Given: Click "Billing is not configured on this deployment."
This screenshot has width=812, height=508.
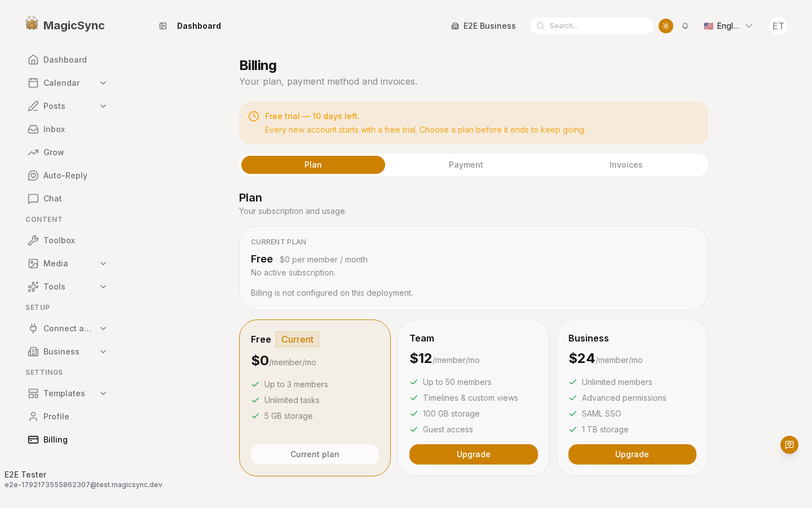Looking at the screenshot, I should (x=332, y=293).
